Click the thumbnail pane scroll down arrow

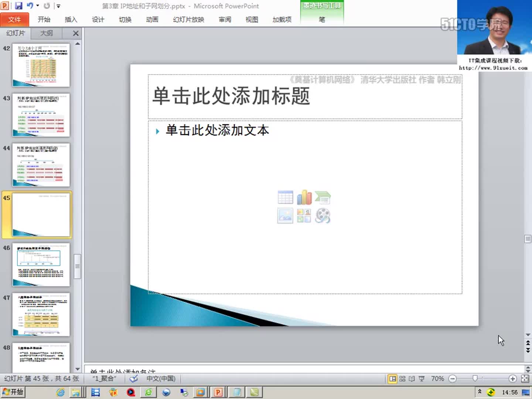tap(78, 369)
